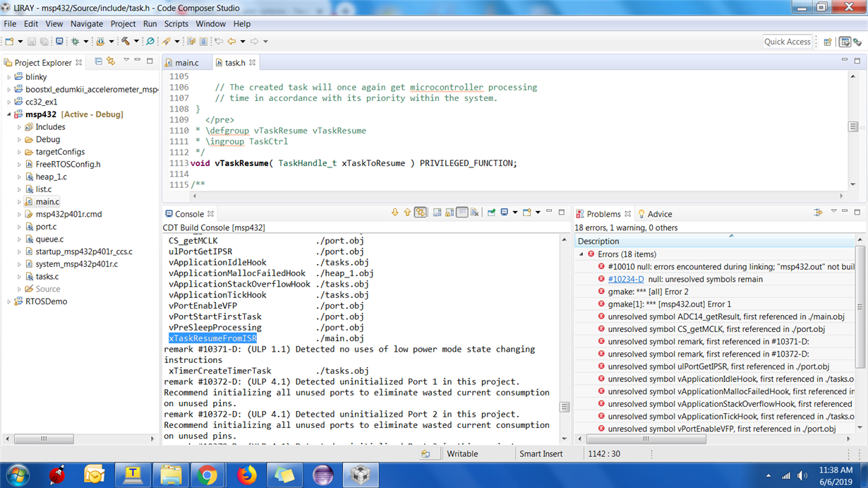Open Project Explorer View Menu triangle

point(126,61)
